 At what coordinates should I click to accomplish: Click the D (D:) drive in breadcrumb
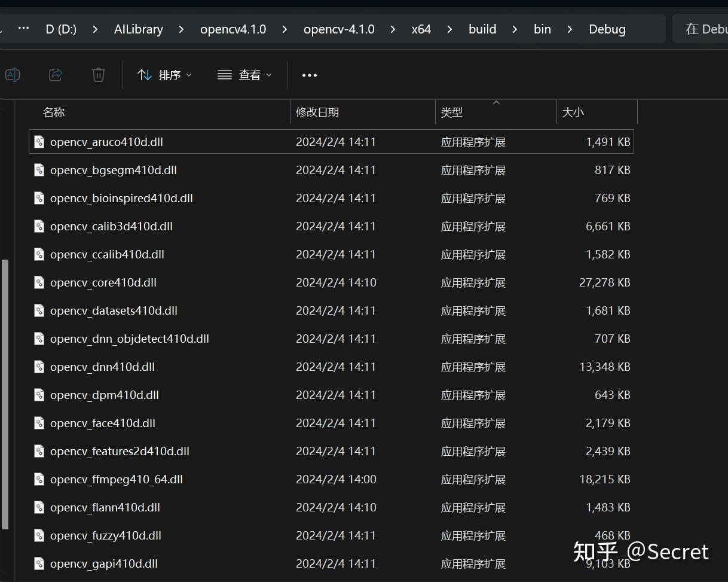tap(60, 29)
